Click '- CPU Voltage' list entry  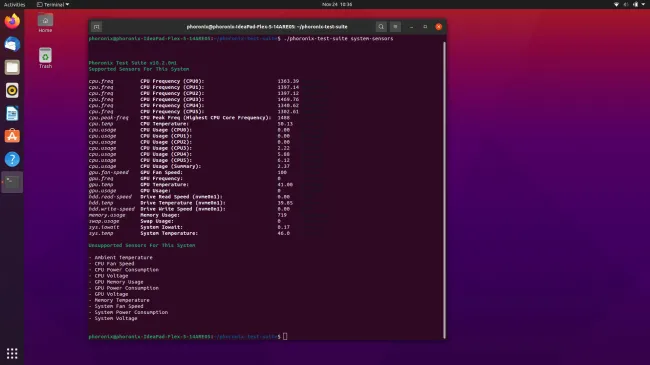pos(109,276)
